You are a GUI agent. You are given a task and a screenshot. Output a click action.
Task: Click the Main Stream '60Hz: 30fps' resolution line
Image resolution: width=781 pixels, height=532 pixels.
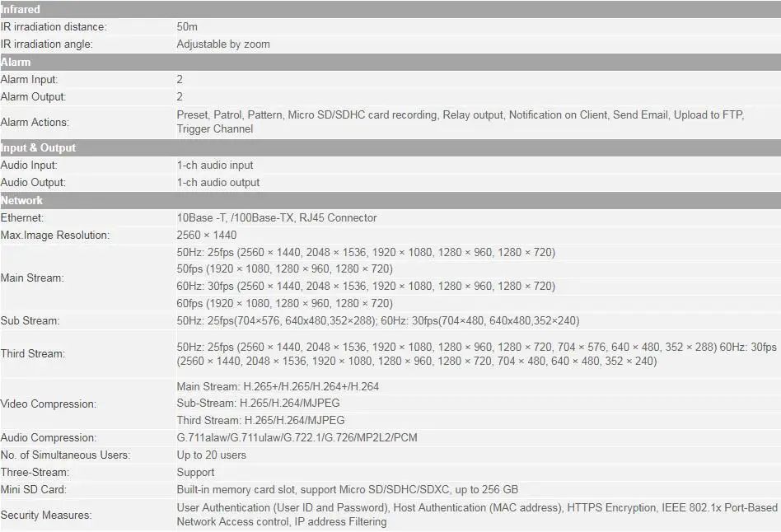[366, 287]
